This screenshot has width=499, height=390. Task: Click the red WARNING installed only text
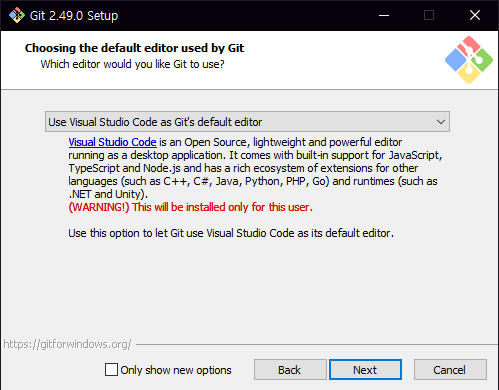[x=190, y=207]
